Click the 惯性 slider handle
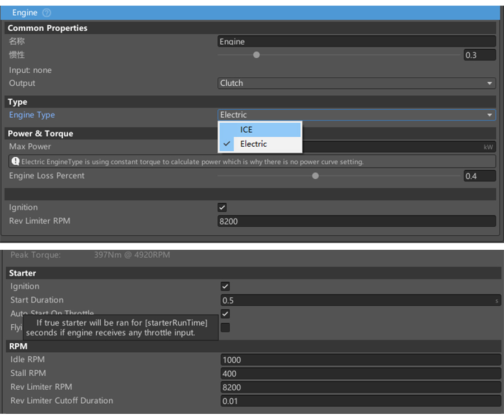This screenshot has height=420, width=504. pos(256,55)
